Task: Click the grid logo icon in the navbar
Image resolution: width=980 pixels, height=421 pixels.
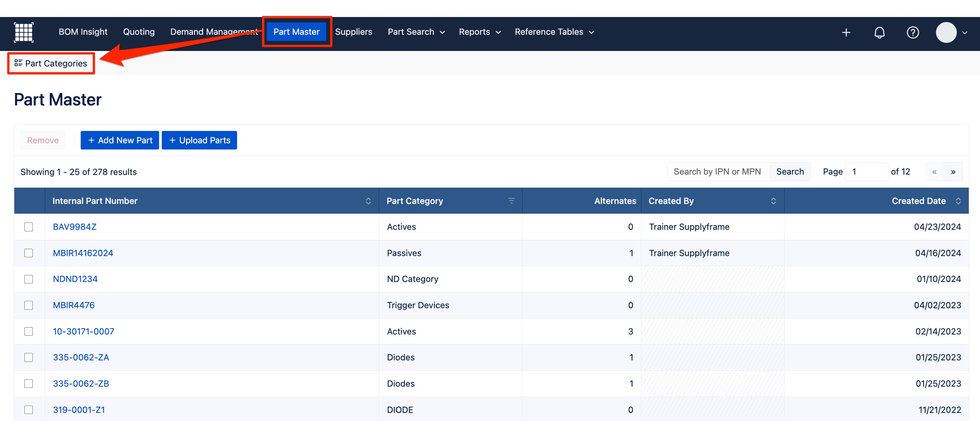Action: [24, 32]
